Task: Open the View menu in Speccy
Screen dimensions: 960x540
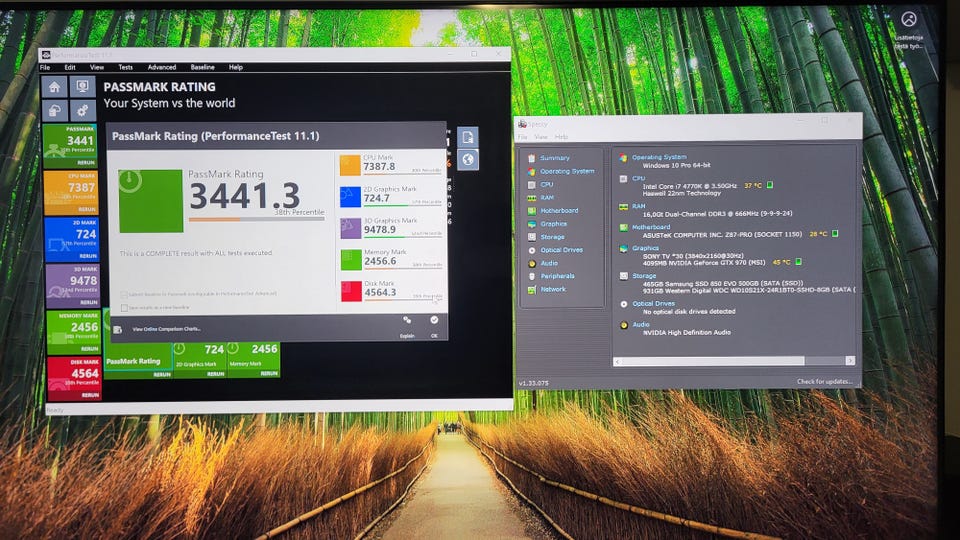Action: 541,137
